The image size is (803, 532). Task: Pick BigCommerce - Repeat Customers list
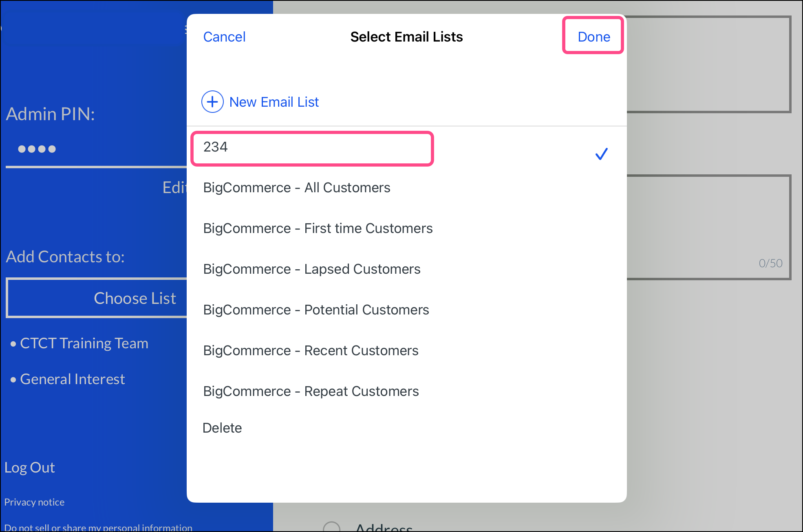click(311, 391)
